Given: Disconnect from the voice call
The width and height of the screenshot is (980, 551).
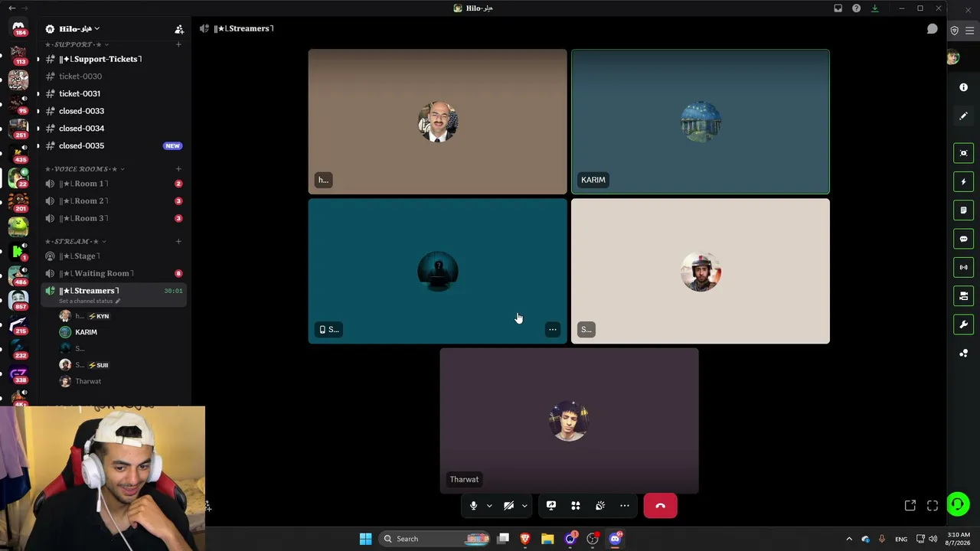Looking at the screenshot, I should tap(660, 506).
